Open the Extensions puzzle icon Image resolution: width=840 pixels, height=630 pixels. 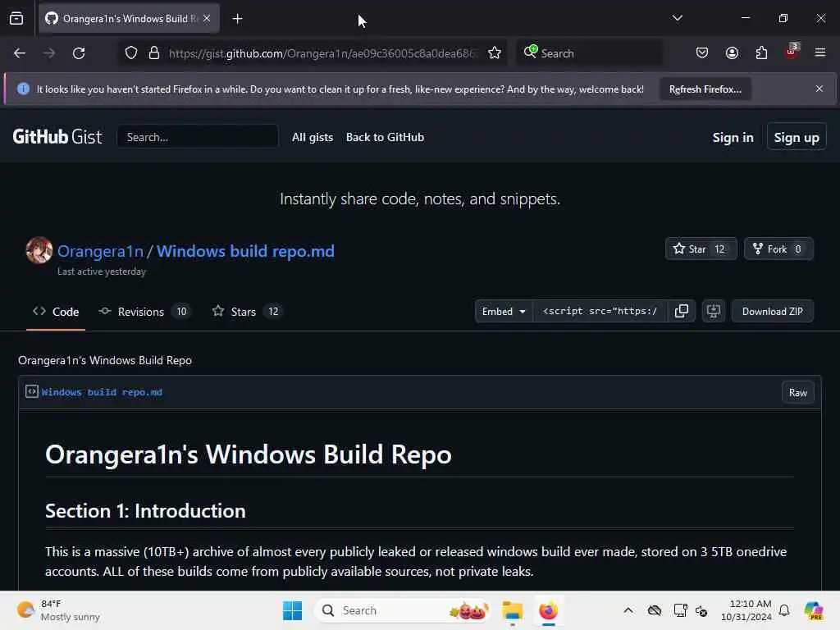(761, 53)
